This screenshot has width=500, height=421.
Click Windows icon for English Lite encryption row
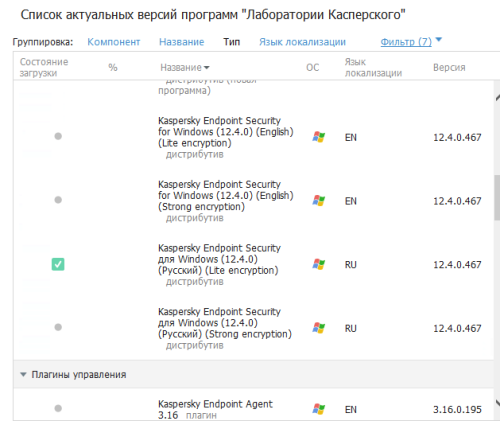click(319, 137)
